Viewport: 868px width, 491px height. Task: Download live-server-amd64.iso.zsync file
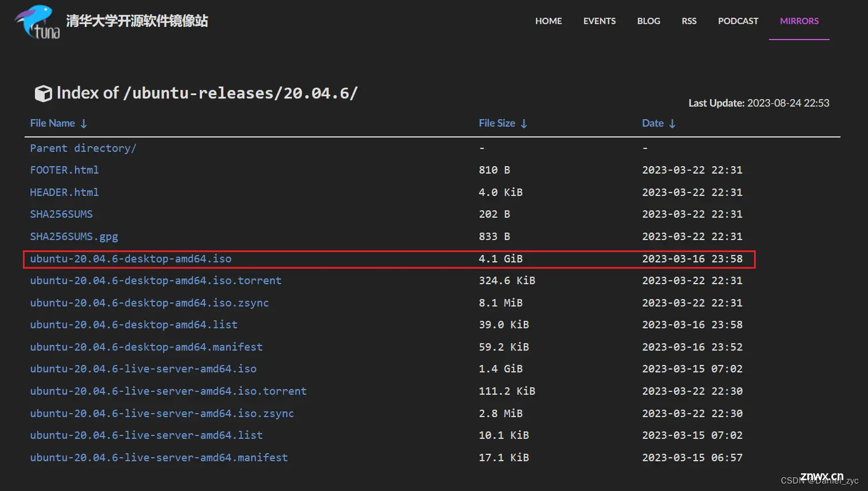pos(162,414)
